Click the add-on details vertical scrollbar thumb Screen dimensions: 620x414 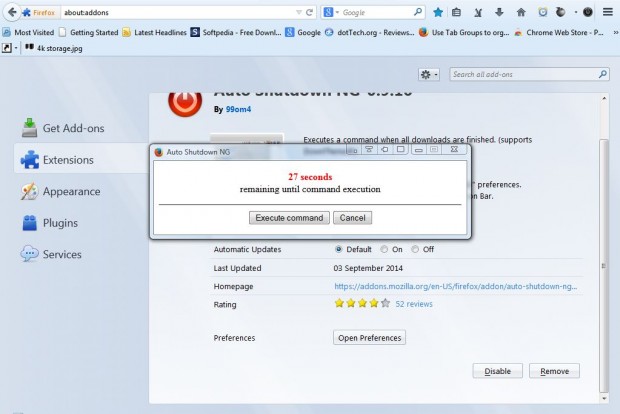(x=604, y=265)
